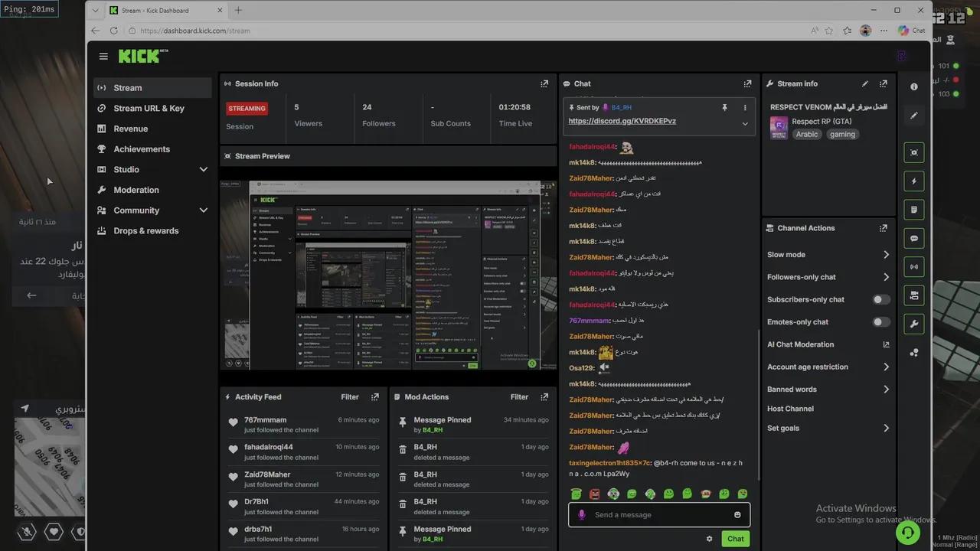Filter the Activity Feed
Image resolution: width=980 pixels, height=551 pixels.
point(350,397)
